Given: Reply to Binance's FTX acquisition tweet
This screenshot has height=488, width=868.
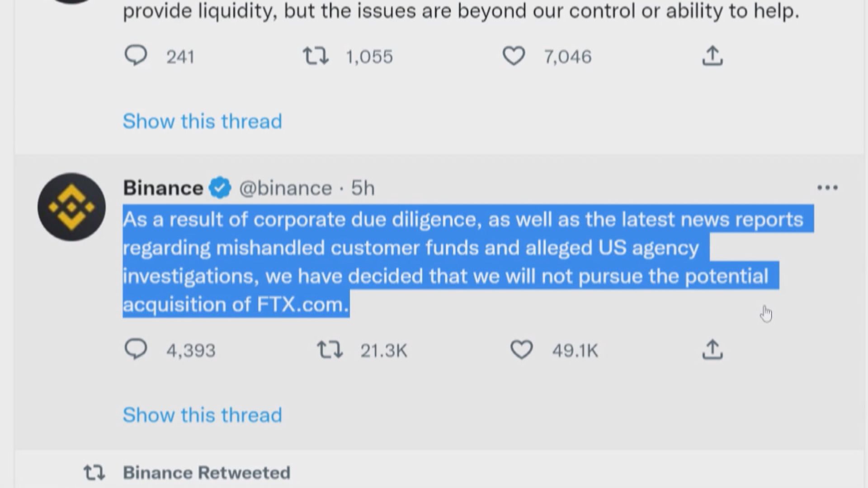Looking at the screenshot, I should click(x=136, y=350).
